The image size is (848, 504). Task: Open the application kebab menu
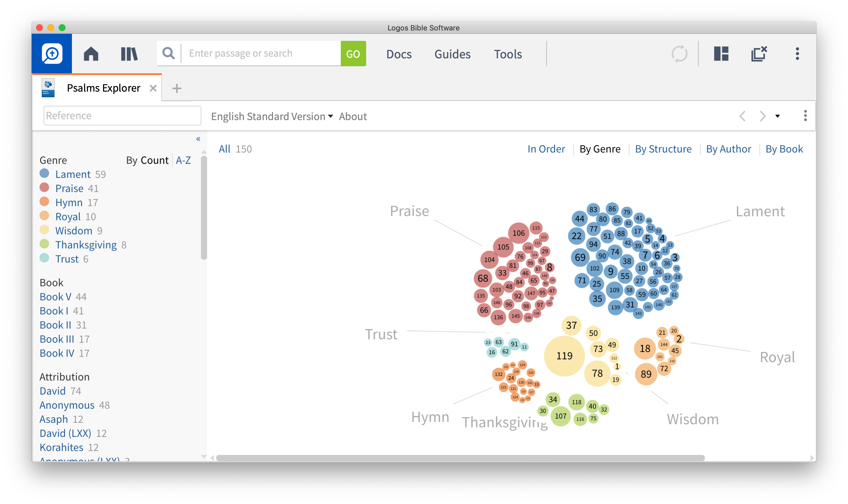click(x=797, y=54)
